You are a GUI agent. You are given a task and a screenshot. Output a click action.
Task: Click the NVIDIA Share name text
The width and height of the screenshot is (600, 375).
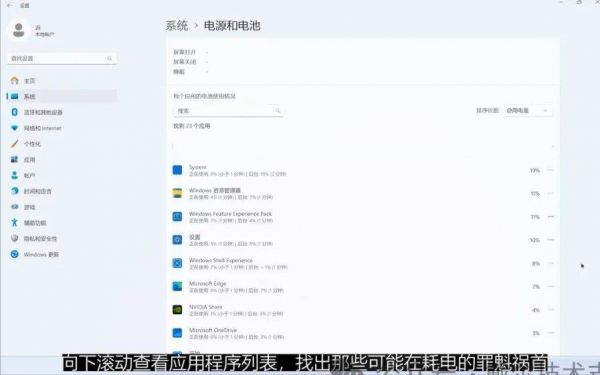coord(205,307)
